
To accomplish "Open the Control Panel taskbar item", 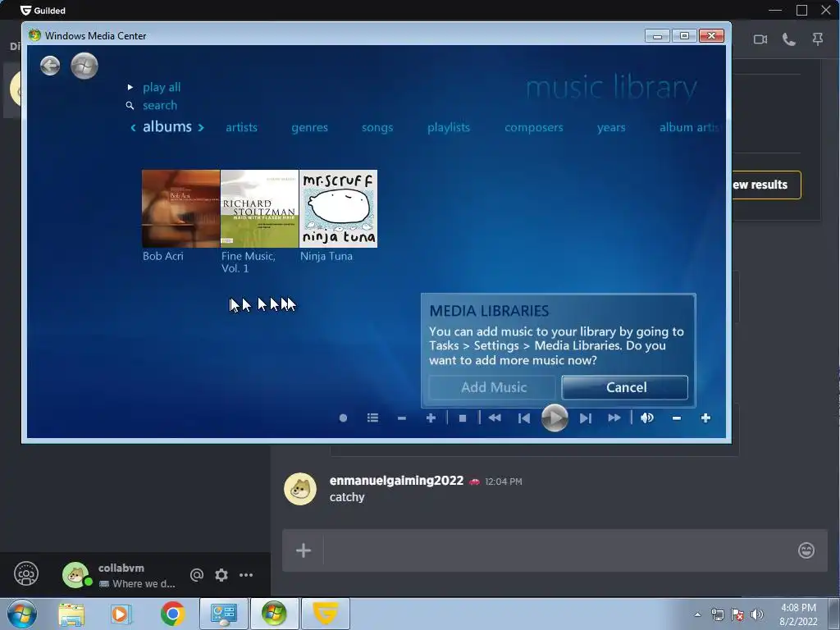I will pos(224,614).
